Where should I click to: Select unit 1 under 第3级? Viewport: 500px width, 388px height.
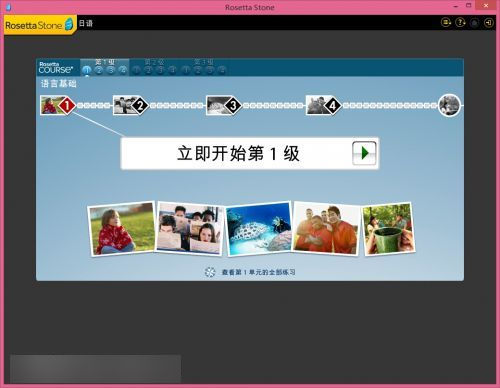pos(186,70)
